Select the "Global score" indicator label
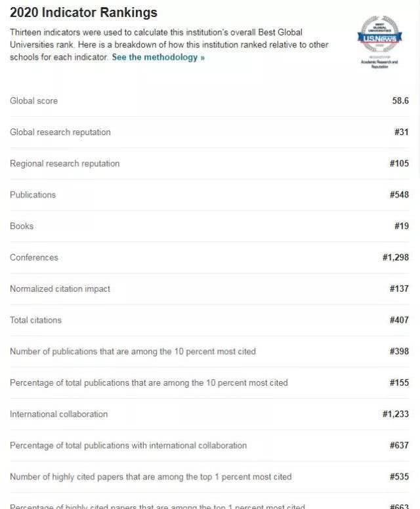Viewport: 420px width, 509px height. click(33, 101)
